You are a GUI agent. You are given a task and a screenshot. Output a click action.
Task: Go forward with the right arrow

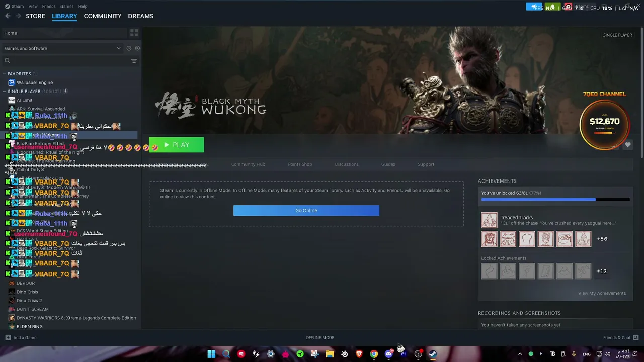tap(19, 16)
